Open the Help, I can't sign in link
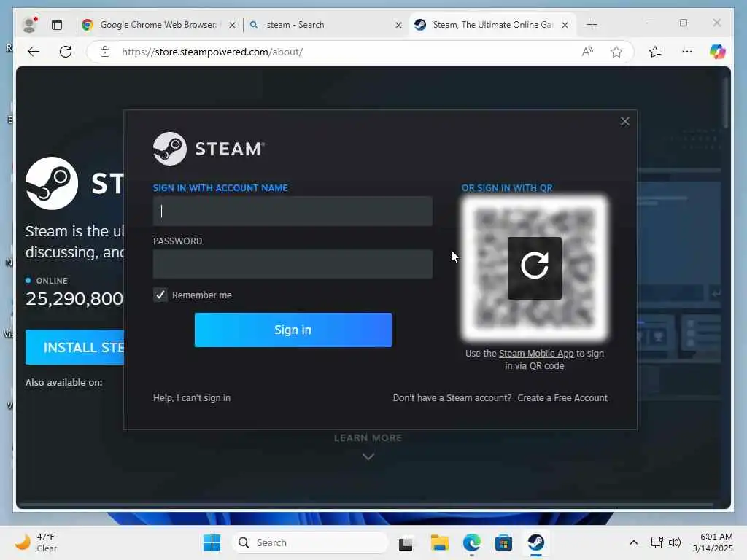This screenshot has width=747, height=560. (x=192, y=397)
